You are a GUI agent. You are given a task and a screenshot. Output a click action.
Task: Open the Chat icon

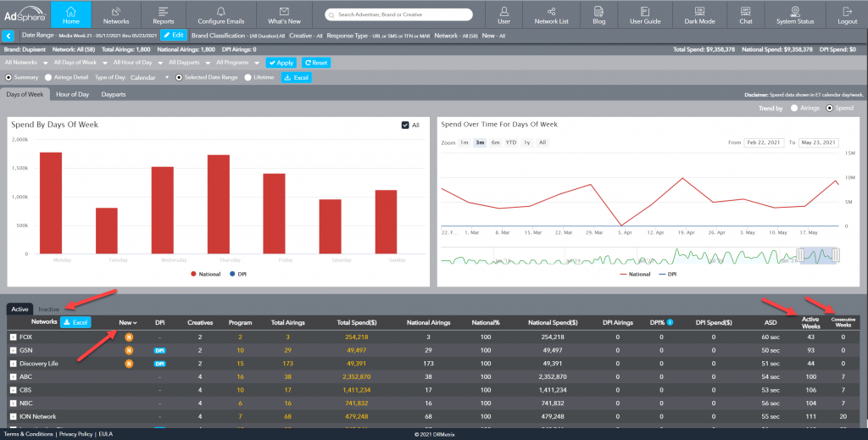[746, 12]
